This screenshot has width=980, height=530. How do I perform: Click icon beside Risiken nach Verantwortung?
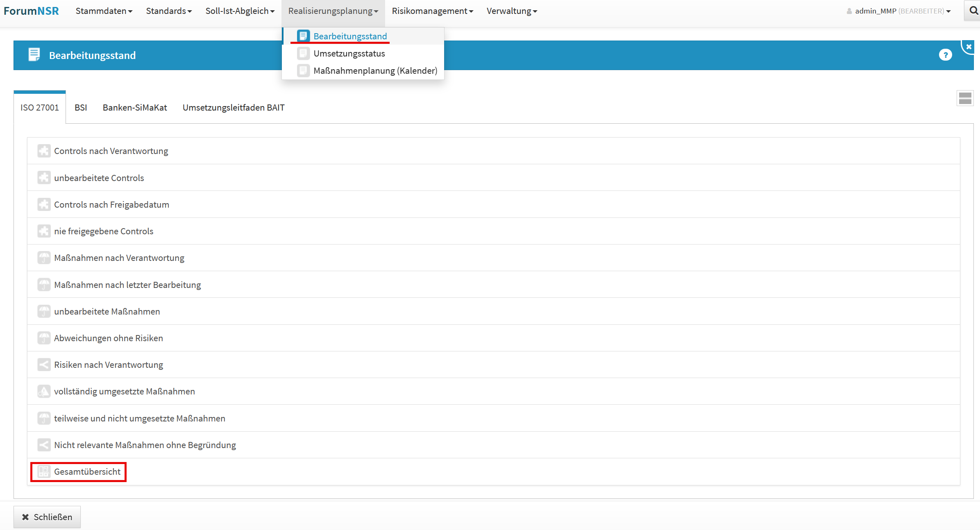[x=44, y=365]
